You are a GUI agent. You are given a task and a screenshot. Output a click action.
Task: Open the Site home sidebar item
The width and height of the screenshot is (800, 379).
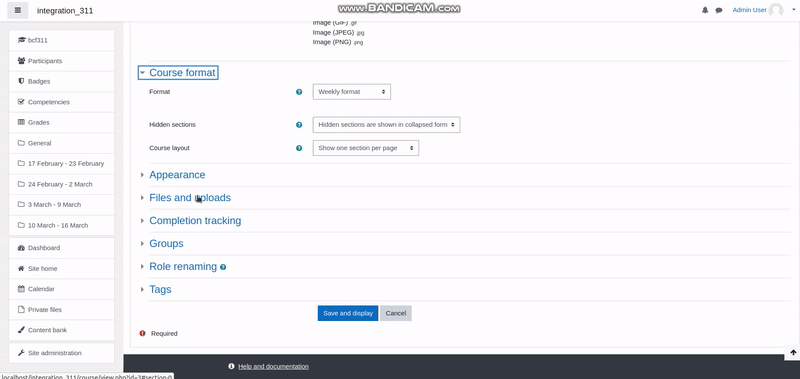point(61,268)
